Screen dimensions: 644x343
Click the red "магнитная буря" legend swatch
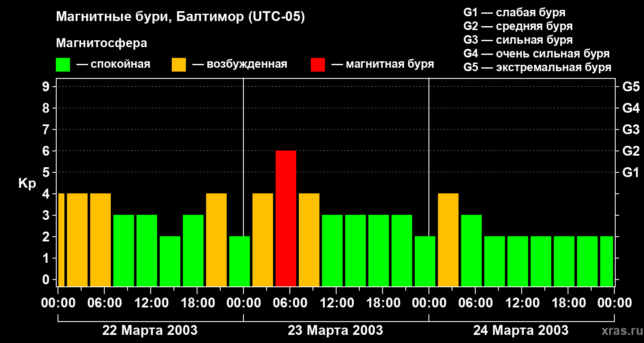pyautogui.click(x=318, y=65)
